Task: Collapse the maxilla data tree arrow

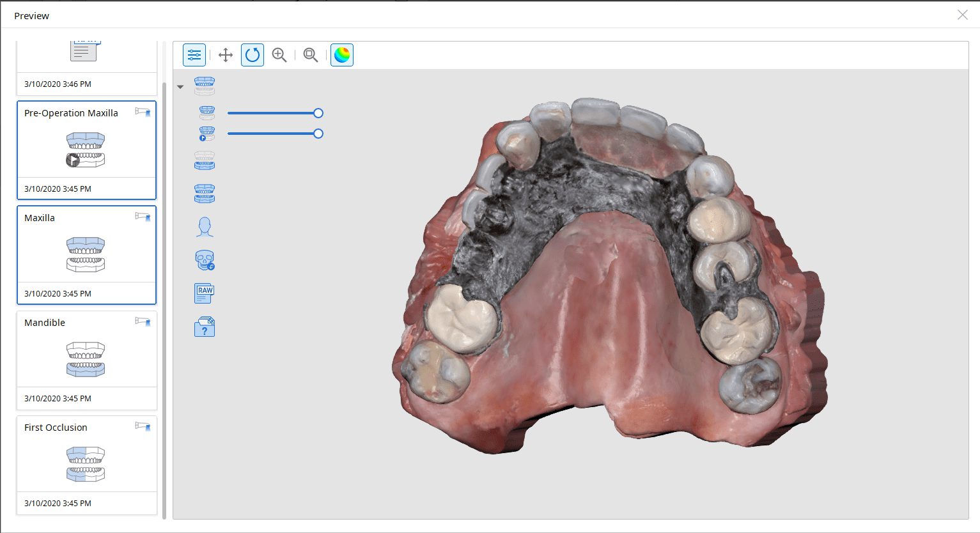Action: pos(180,87)
